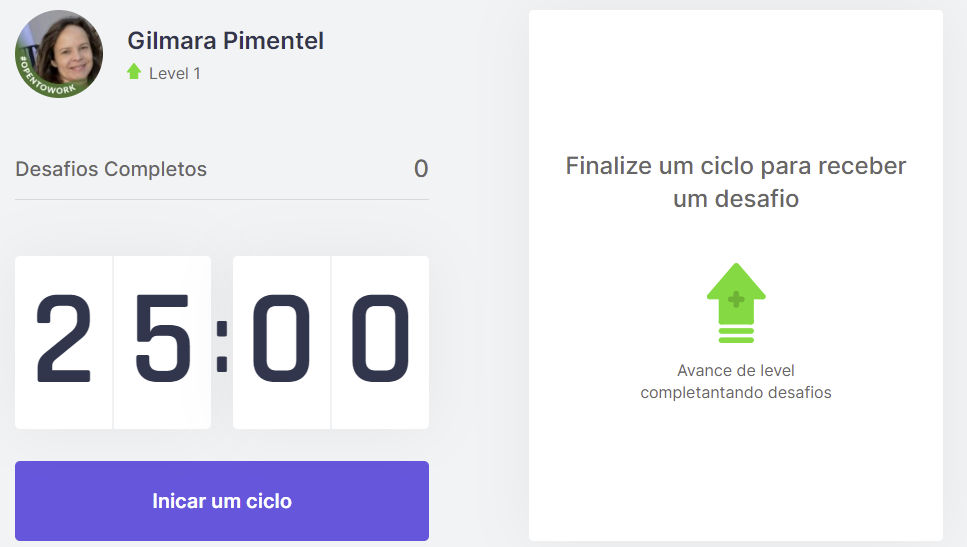Click the first timer digit 2
The width and height of the screenshot is (967, 547).
click(64, 339)
